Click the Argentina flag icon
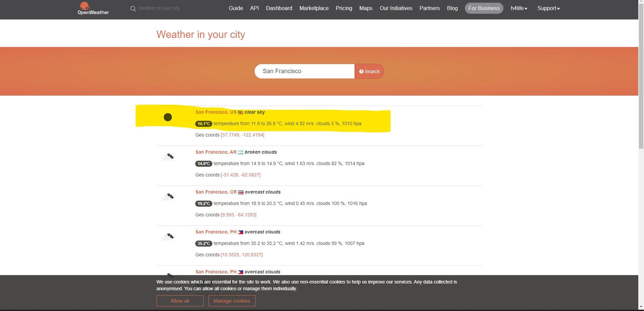This screenshot has height=311, width=644. [x=240, y=152]
